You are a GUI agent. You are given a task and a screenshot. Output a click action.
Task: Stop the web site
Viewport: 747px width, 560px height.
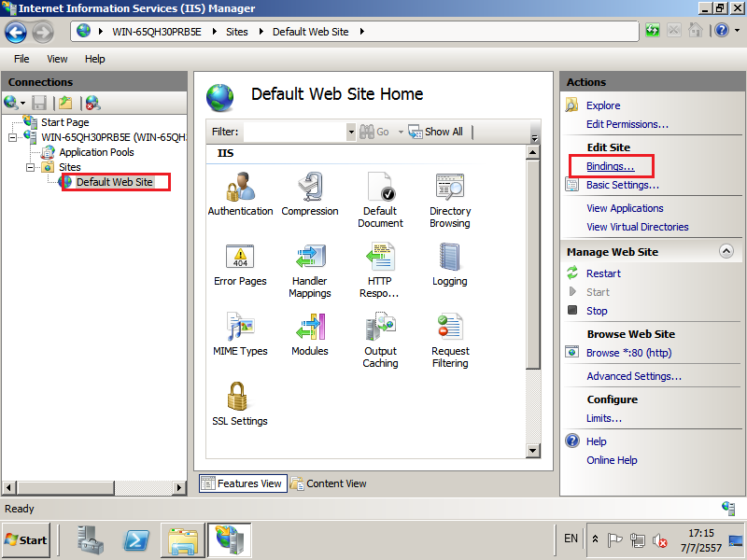(597, 311)
